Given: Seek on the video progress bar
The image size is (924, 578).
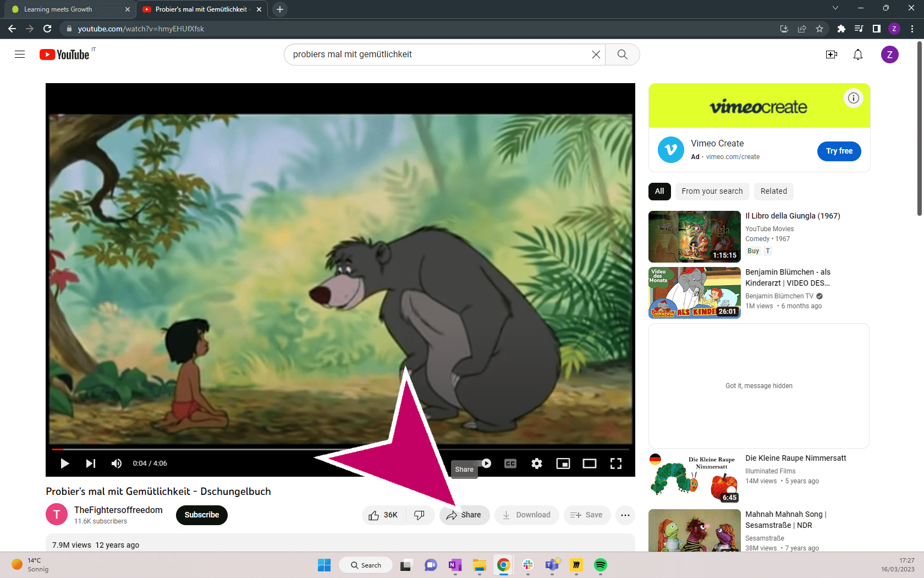Looking at the screenshot, I should click(x=340, y=449).
